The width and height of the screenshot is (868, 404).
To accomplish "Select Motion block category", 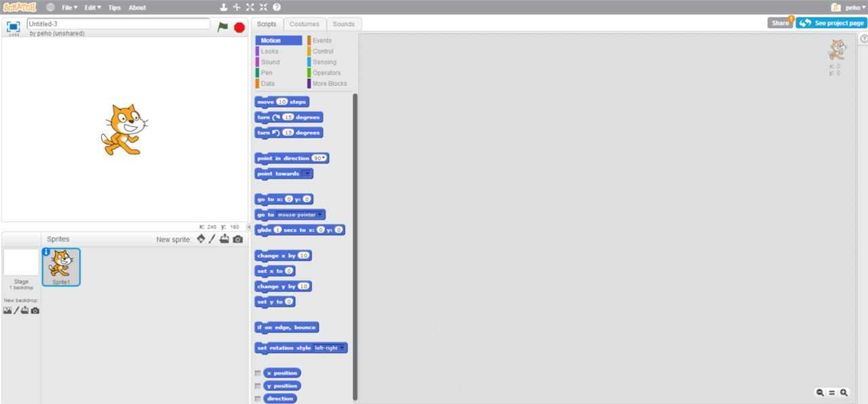I will [278, 41].
